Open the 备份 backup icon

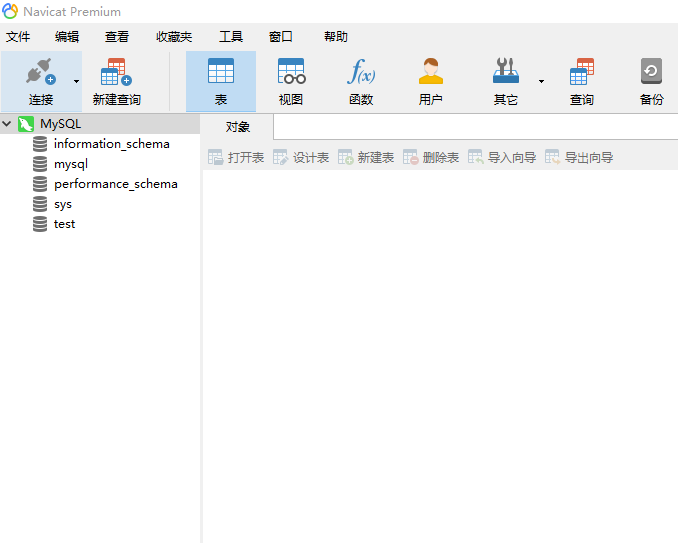click(651, 71)
